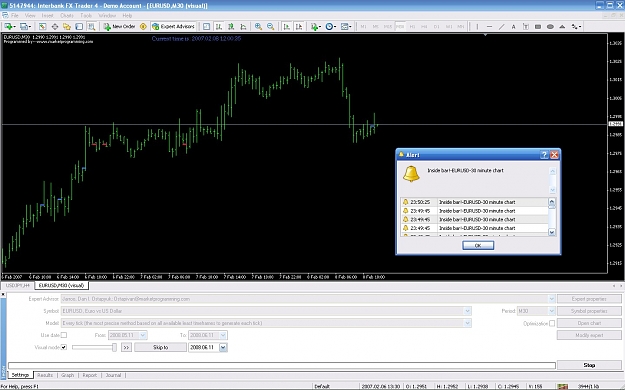Zoom out of the chart

coord(271,27)
